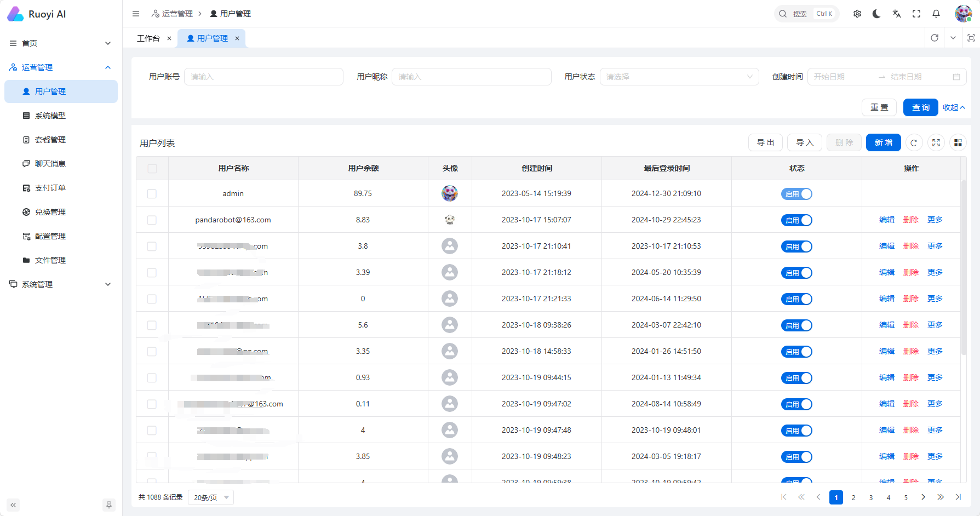The image size is (980, 516).
Task: Open the 用户状态 dropdown
Action: (679, 77)
